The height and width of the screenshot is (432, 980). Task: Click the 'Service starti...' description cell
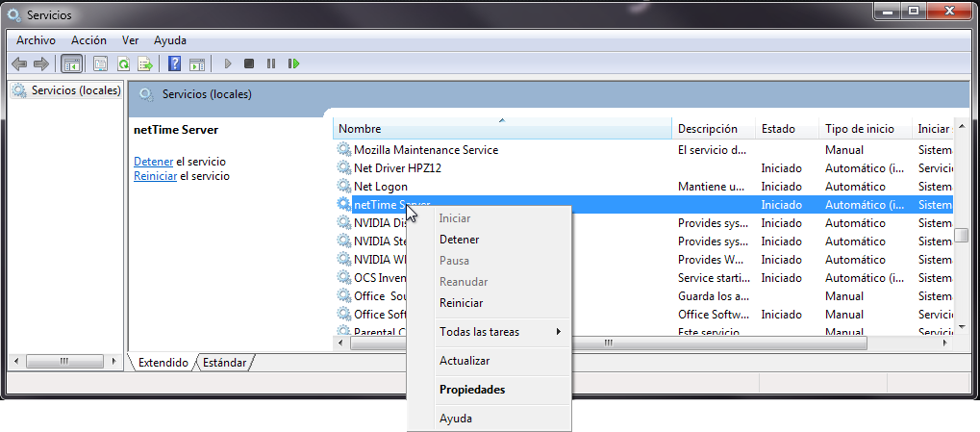click(714, 278)
